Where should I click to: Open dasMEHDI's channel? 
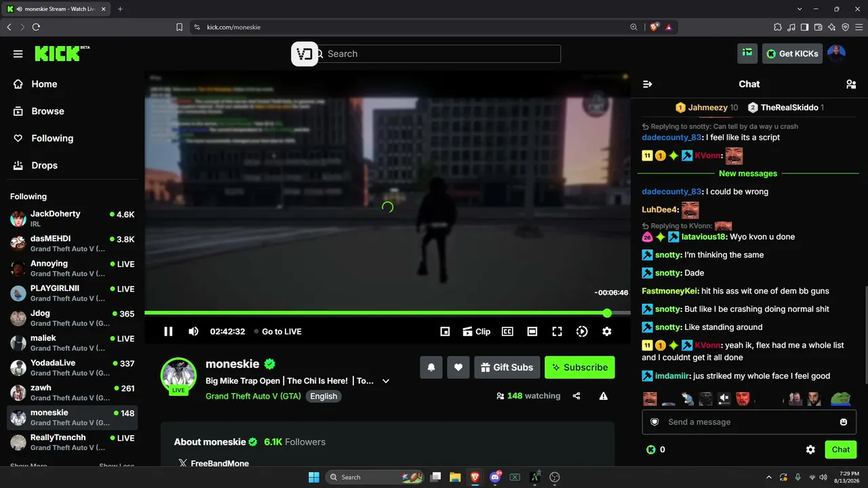(73, 243)
